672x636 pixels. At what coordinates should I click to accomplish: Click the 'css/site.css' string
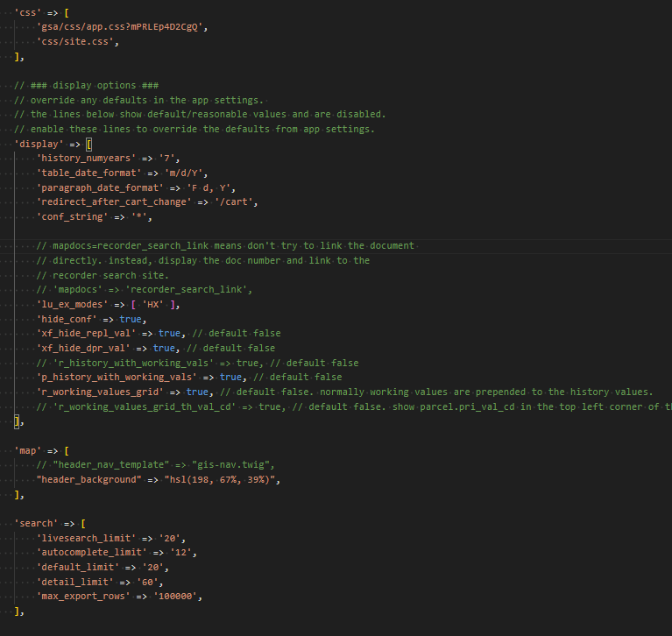tap(77, 41)
